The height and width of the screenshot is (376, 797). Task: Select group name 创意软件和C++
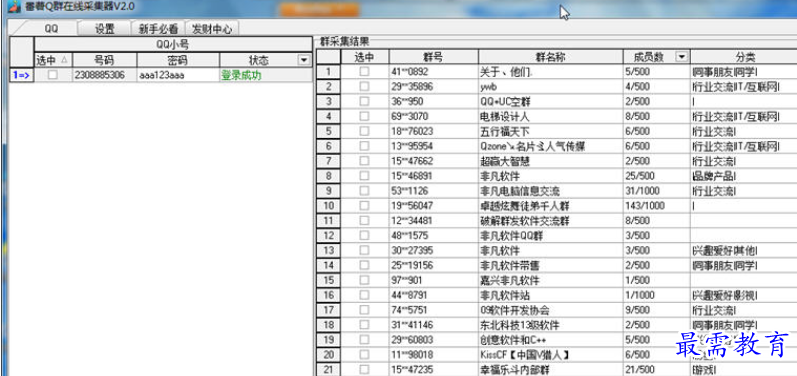(x=550, y=339)
